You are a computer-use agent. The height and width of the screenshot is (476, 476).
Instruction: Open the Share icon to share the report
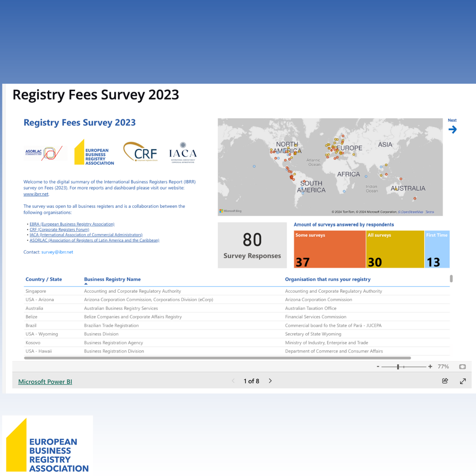(445, 381)
